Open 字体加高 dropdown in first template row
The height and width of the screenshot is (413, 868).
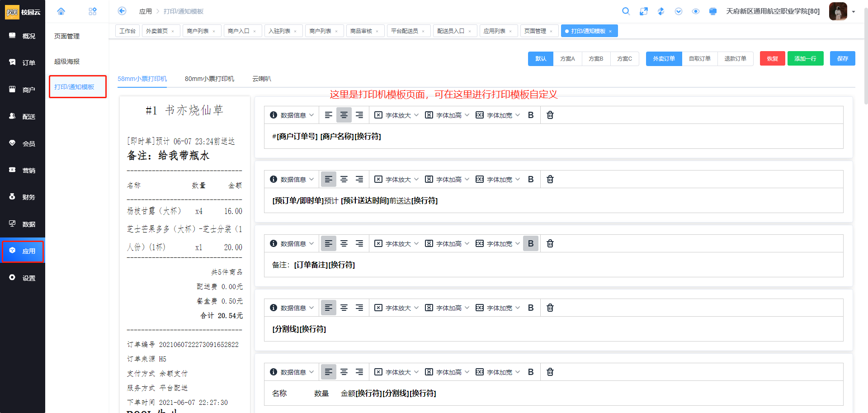click(x=447, y=115)
